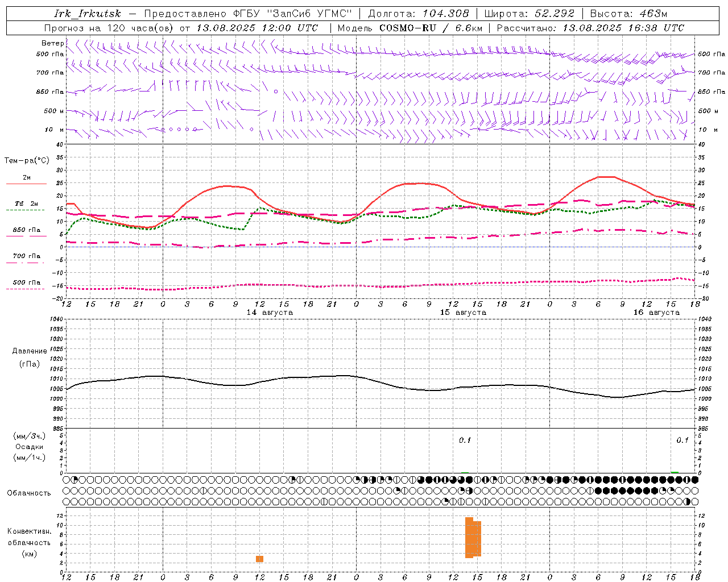
Task: Click the "850 гПа" temperature legend entry
Action: (x=26, y=230)
